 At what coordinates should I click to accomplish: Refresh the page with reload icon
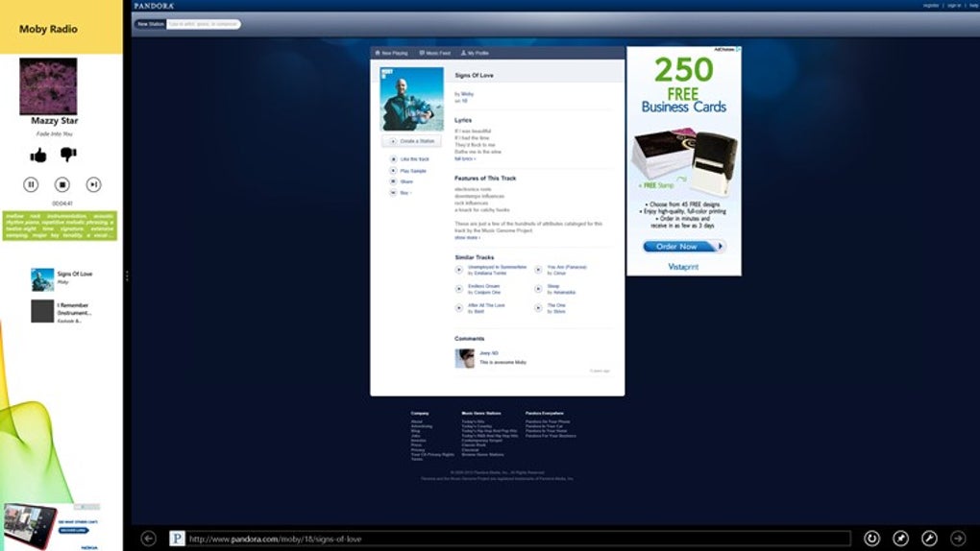(x=871, y=538)
